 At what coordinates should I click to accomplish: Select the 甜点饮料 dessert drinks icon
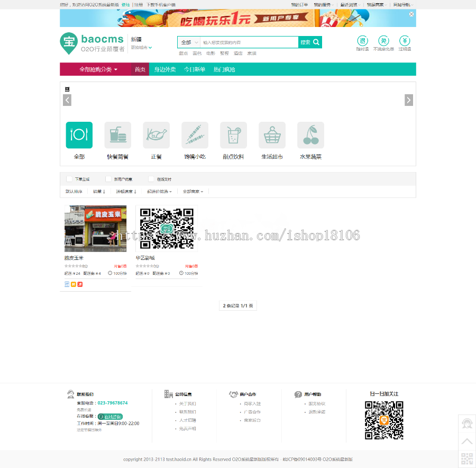tap(233, 135)
